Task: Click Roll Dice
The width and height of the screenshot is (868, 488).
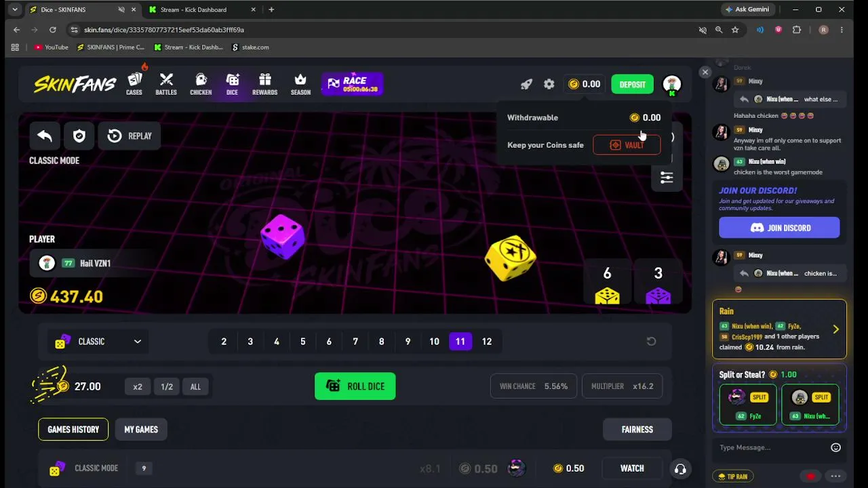Action: point(355,386)
